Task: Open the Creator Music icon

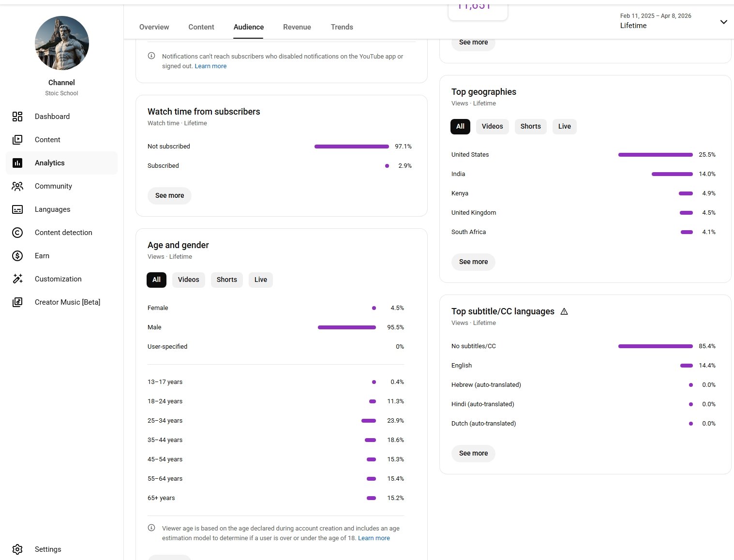Action: (17, 302)
